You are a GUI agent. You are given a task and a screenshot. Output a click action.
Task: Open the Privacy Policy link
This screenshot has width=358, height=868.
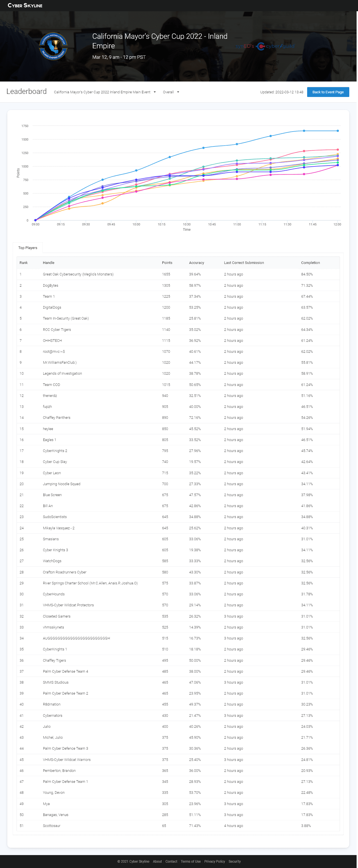214,861
